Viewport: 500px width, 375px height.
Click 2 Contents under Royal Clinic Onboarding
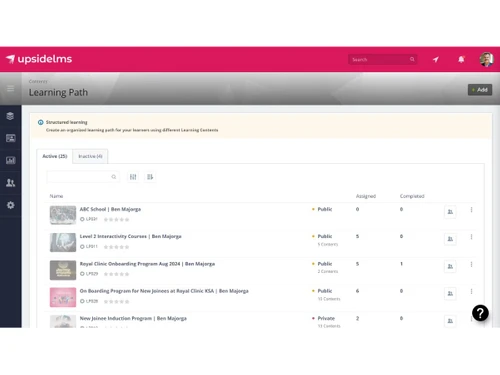pos(328,271)
